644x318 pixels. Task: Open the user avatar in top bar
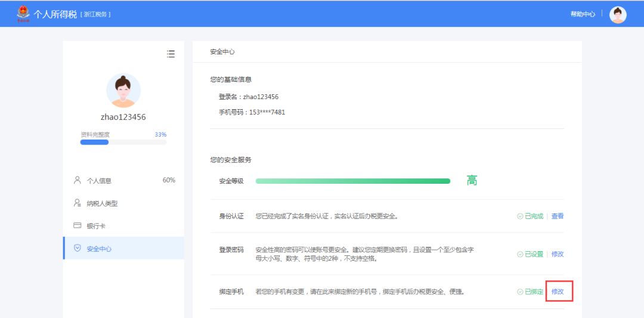click(618, 14)
